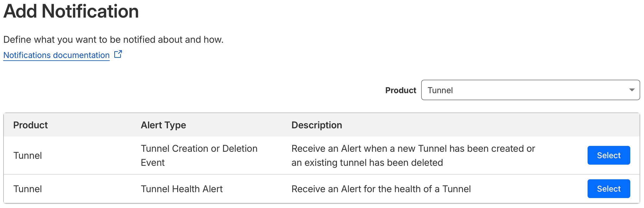Click the health of a Tunnel description

coord(381,189)
